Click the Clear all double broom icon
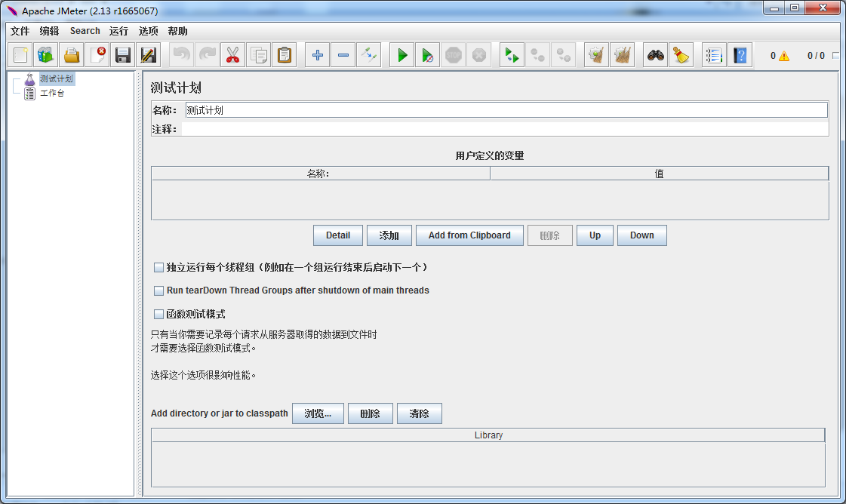Viewport: 846px width, 504px height. coord(622,55)
